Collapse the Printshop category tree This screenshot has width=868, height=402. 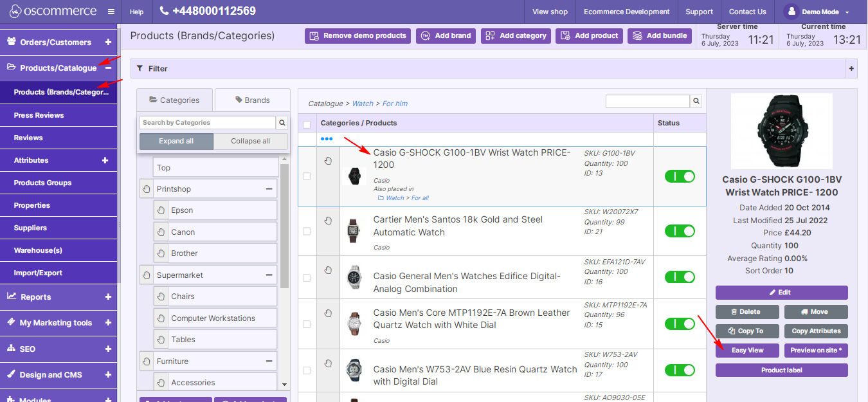tap(269, 189)
